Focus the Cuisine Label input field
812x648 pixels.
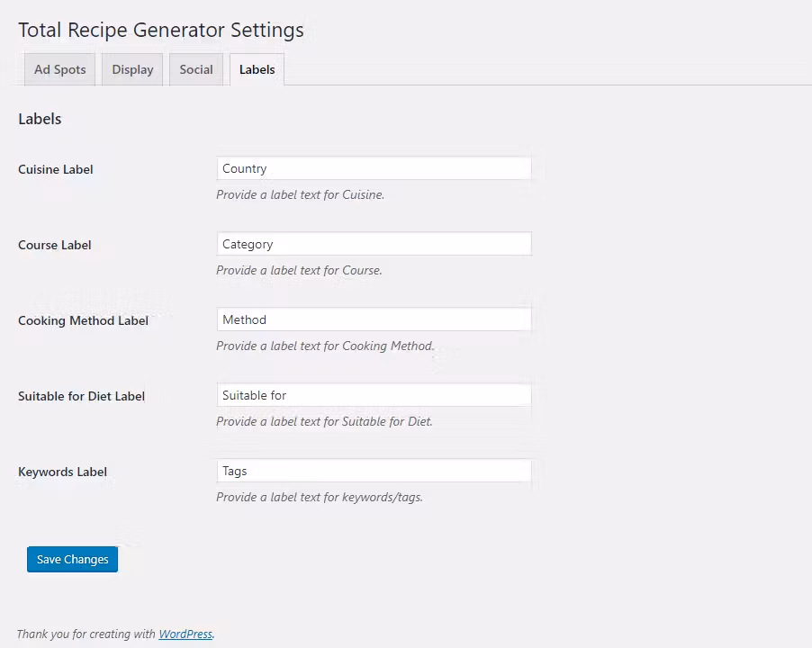pyautogui.click(x=374, y=168)
